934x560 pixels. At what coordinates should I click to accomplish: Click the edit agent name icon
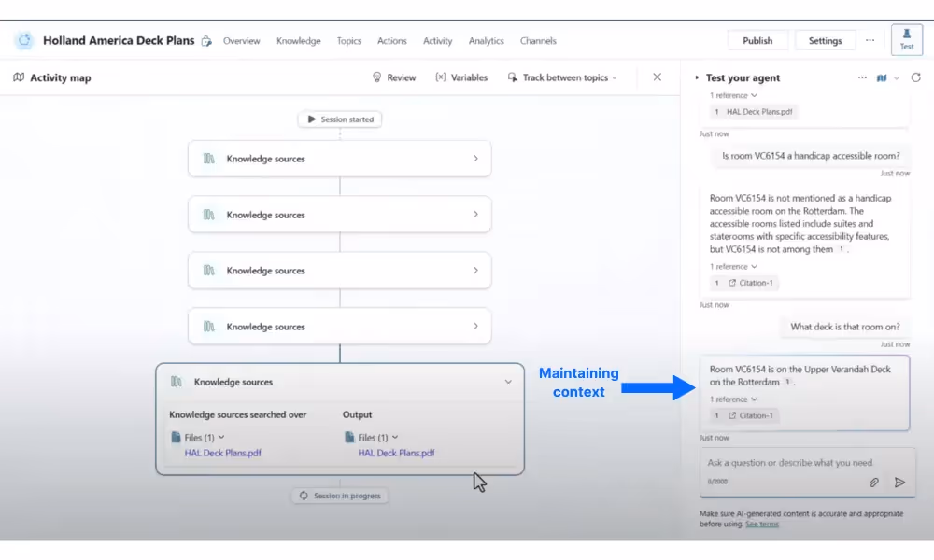pos(206,41)
